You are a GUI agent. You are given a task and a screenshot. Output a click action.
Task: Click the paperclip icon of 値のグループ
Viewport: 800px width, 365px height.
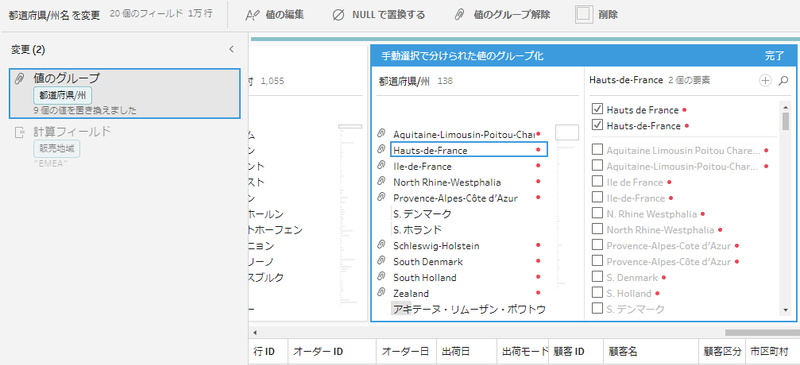click(20, 79)
